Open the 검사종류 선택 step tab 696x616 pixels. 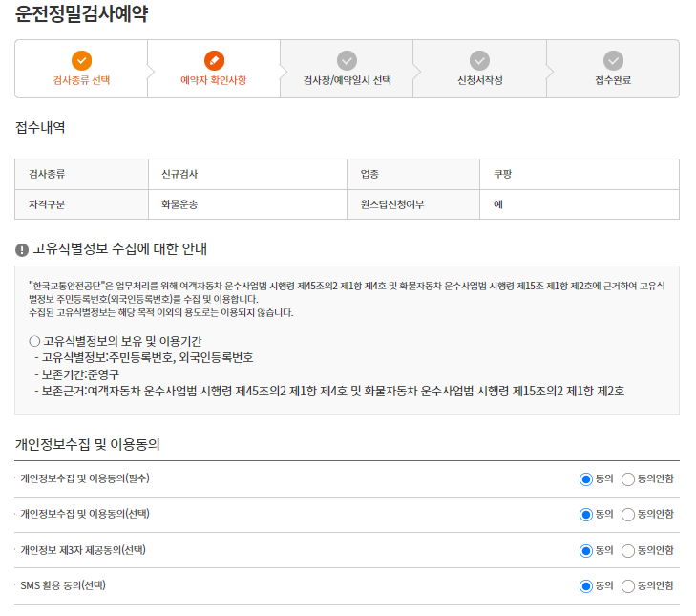tap(81, 69)
